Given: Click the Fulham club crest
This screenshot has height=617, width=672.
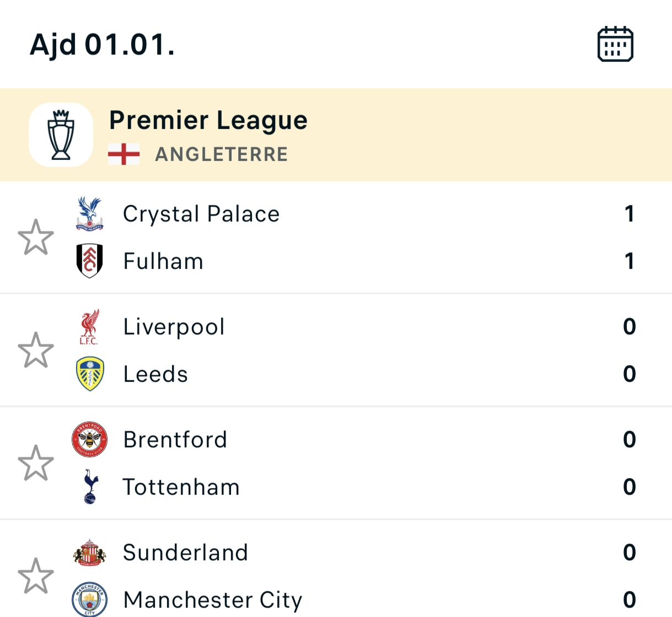Looking at the screenshot, I should coord(89,261).
